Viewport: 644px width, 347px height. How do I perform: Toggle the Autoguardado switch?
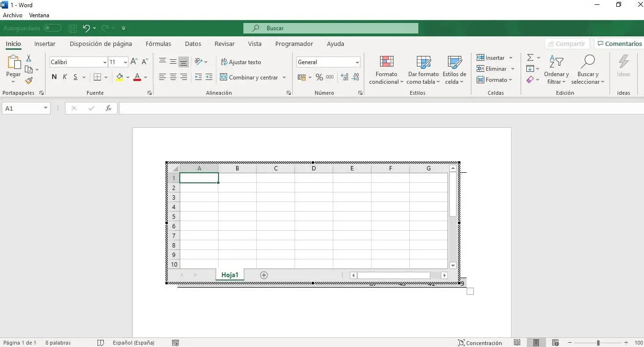tap(53, 28)
